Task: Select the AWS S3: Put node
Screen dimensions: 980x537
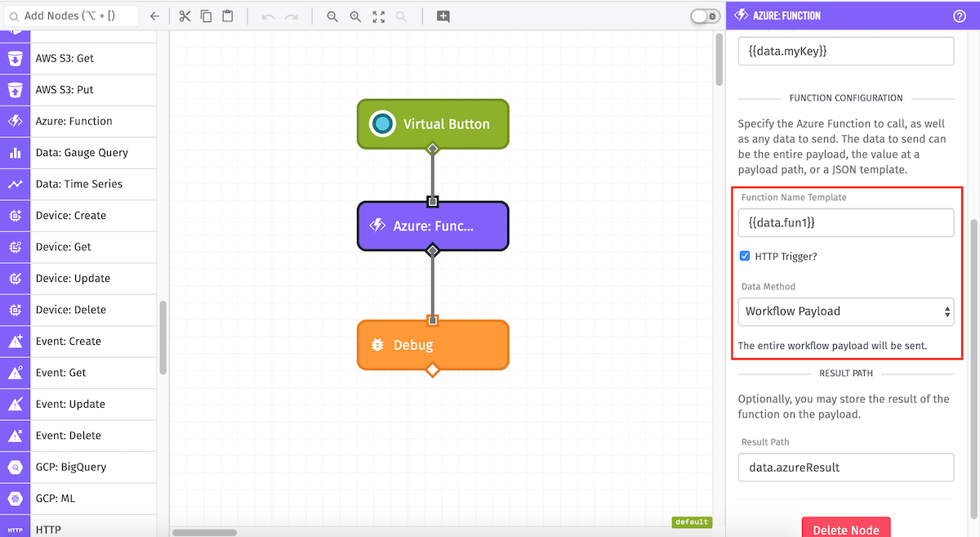Action: (x=78, y=90)
